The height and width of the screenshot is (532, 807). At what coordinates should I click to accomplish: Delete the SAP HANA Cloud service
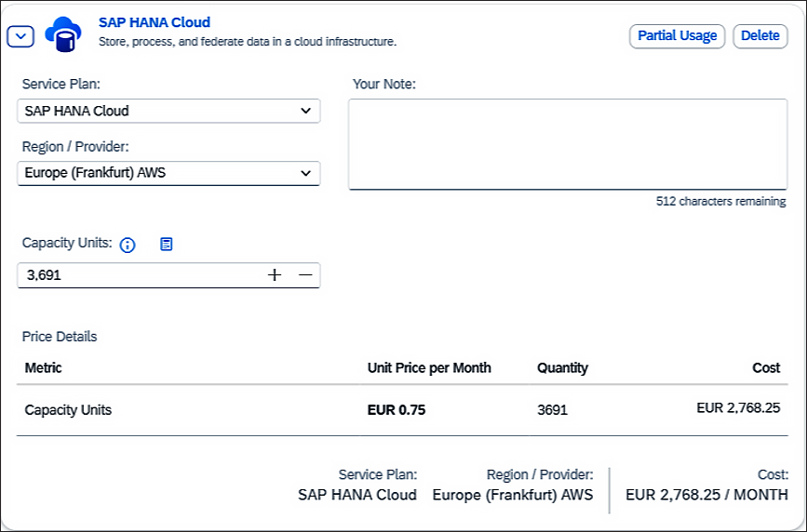click(760, 36)
